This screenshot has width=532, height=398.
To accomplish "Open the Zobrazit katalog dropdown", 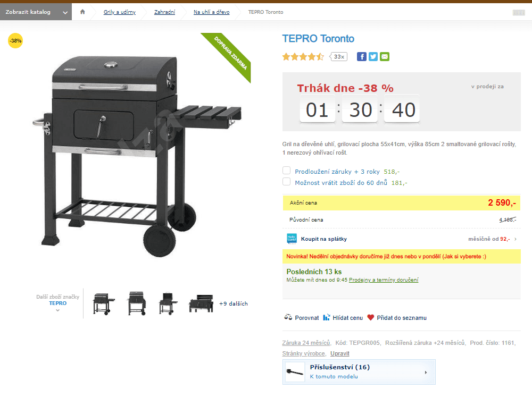I will [x=36, y=12].
